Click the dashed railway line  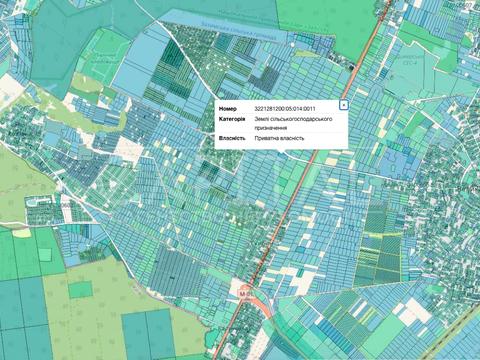(450, 333)
